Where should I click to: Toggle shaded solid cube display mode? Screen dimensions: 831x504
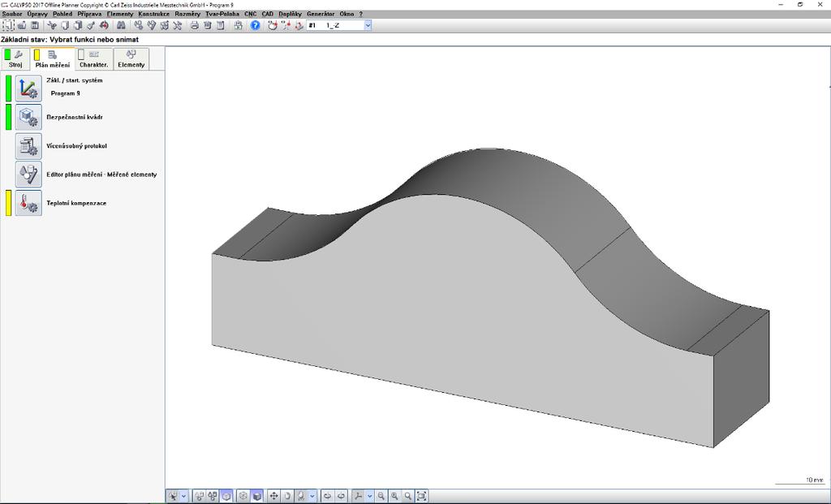(x=257, y=496)
